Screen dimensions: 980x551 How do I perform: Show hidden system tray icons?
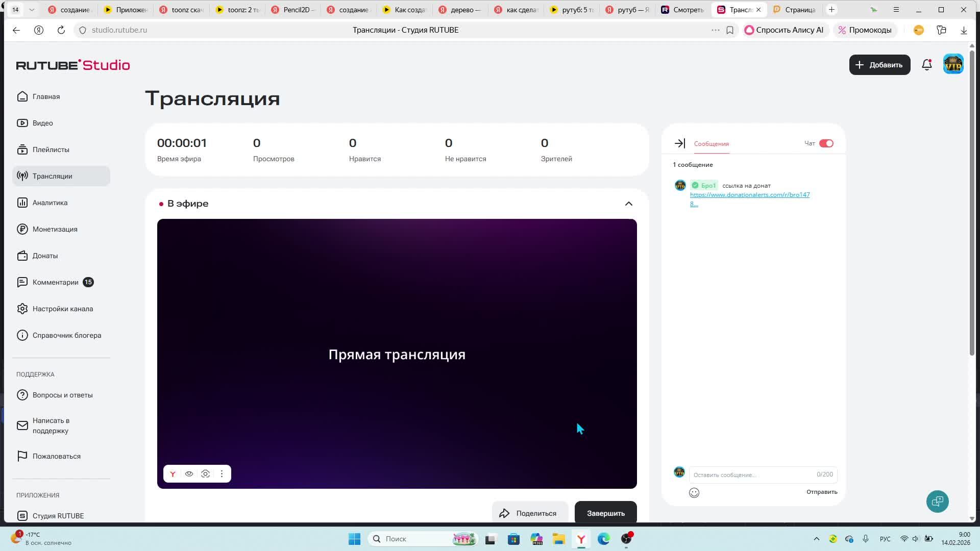click(816, 539)
